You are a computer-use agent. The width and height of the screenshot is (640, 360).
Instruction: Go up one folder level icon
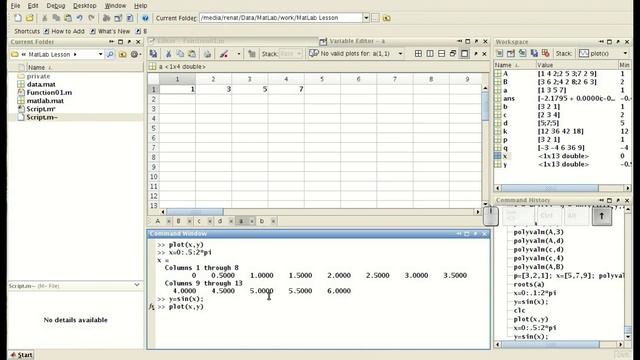tap(387, 18)
